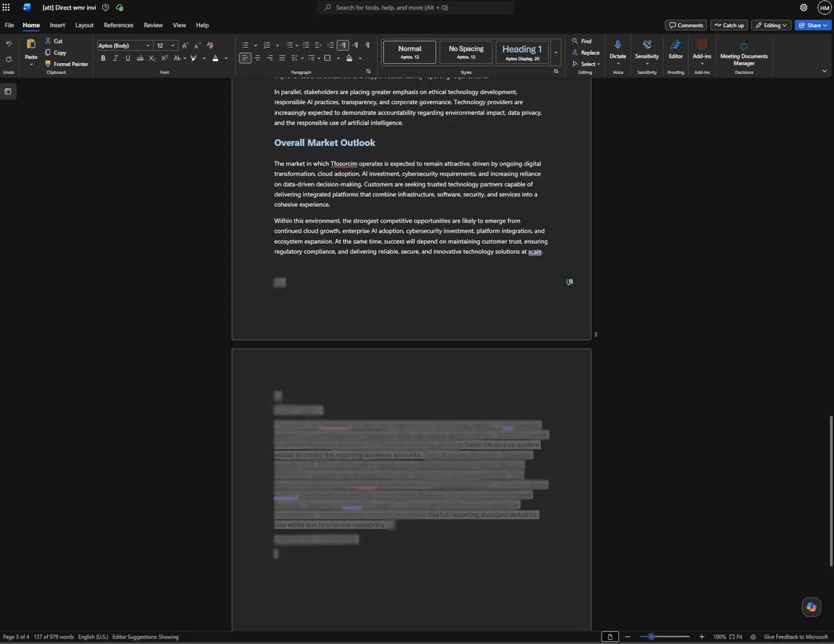Increase font size with Grow Font icon

coord(185,45)
